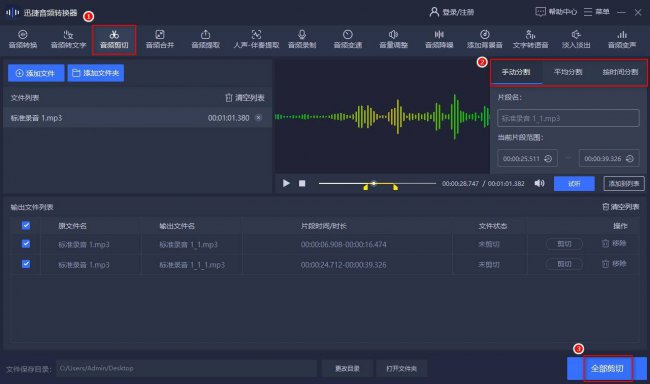This screenshot has width=650, height=384.
Task: Click 剪切 for the 标准录音 1_1_1.mp3 row
Action: [x=564, y=264]
